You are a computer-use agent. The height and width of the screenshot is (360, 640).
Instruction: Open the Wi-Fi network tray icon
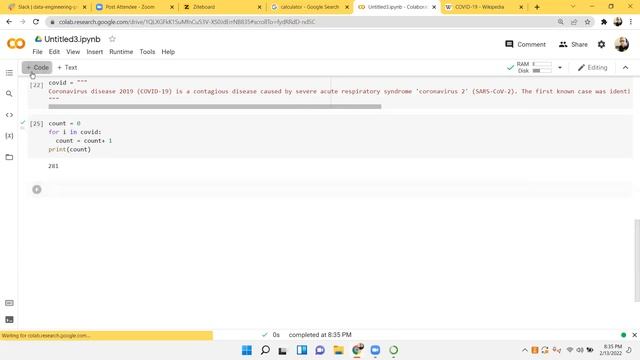(x=570, y=350)
